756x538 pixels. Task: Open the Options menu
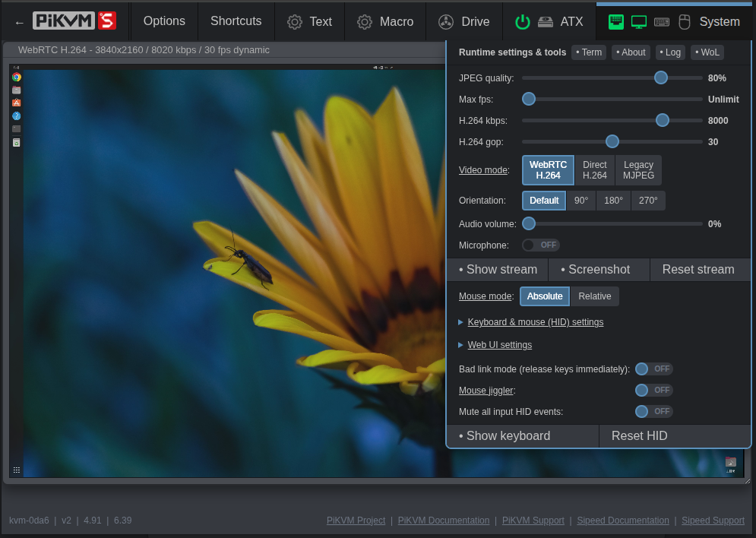point(164,21)
